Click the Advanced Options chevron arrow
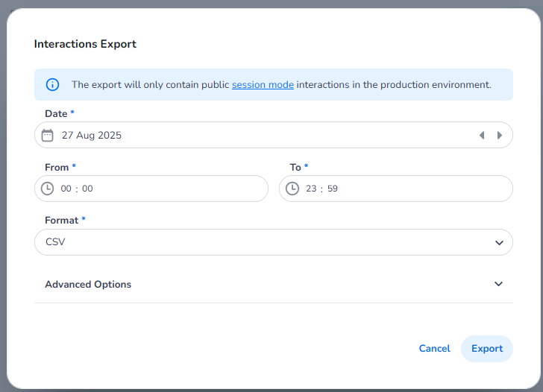The image size is (543, 392). (499, 284)
